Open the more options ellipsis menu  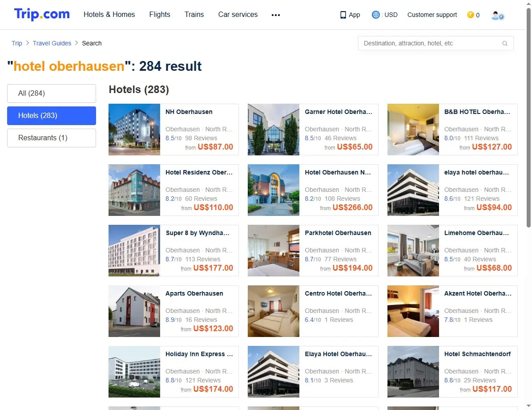point(275,15)
